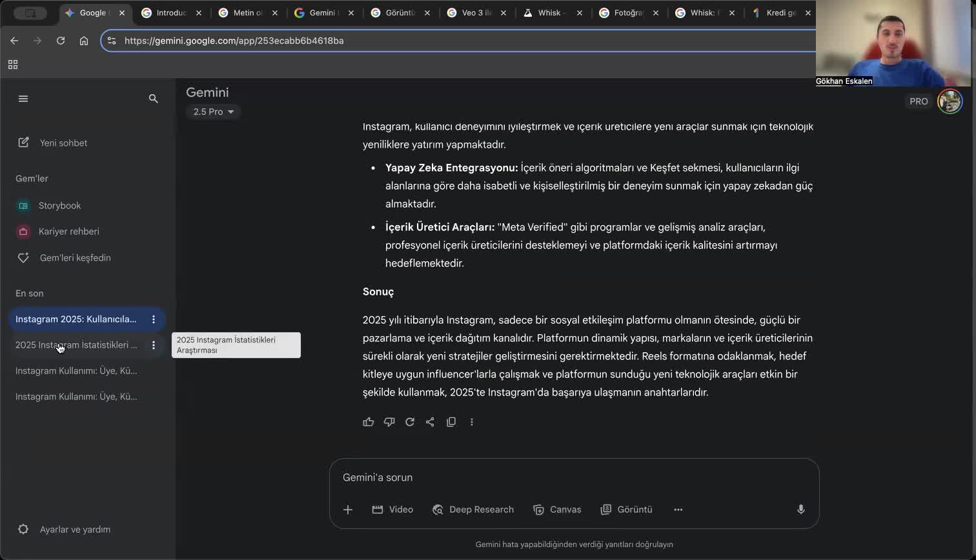Open the apps grid icon in bookmarks bar
Viewport: 976px width, 560px height.
(12, 65)
